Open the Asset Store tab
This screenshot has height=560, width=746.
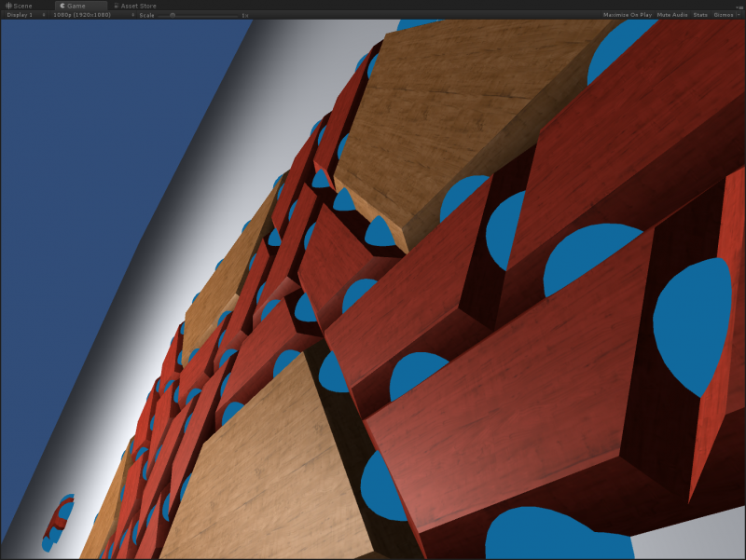click(138, 6)
